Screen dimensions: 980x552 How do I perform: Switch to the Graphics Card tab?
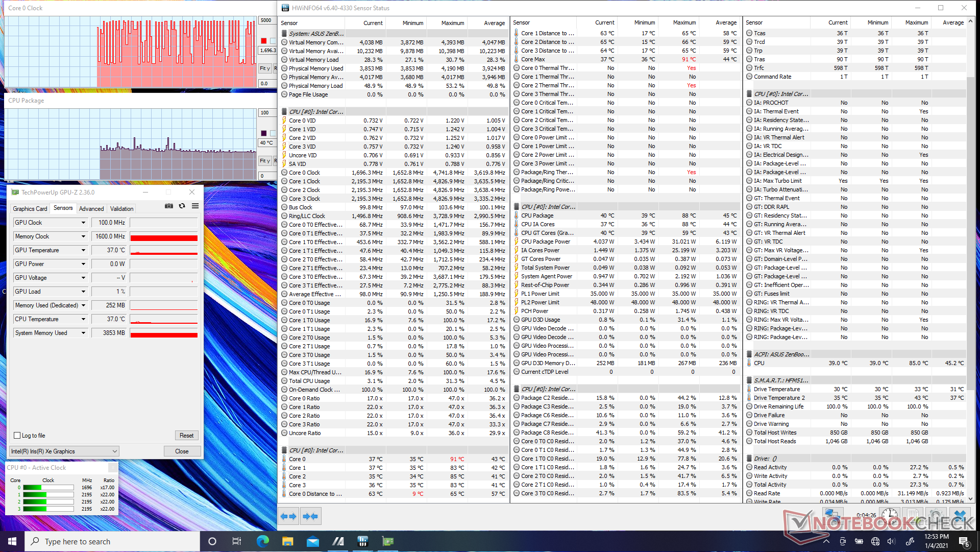[30, 208]
